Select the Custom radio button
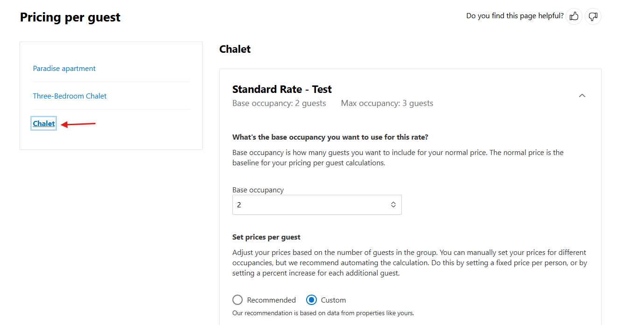This screenshot has height=325, width=644. [x=312, y=300]
